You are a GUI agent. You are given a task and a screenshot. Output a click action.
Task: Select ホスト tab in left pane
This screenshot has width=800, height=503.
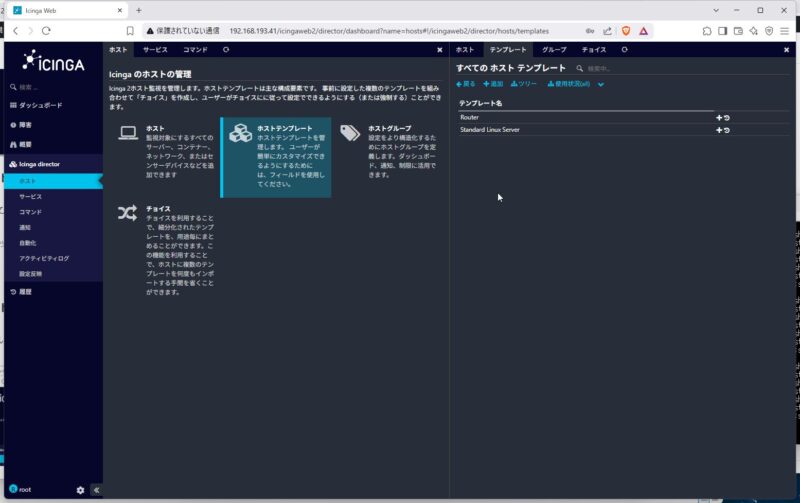tap(118, 49)
